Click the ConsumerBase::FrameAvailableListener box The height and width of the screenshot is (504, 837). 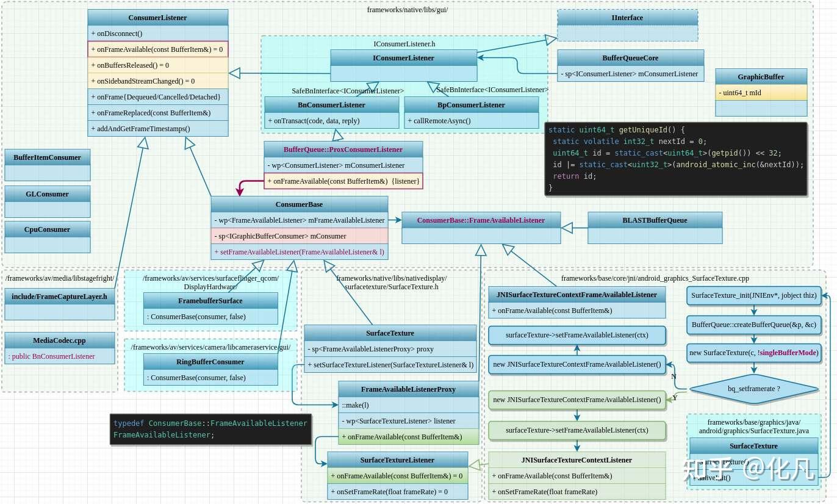481,228
